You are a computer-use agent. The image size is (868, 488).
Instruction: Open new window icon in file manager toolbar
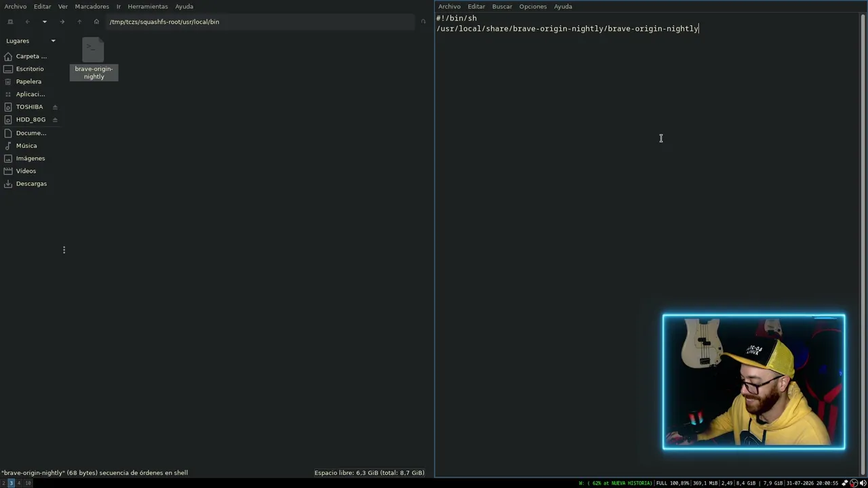pos(10,22)
